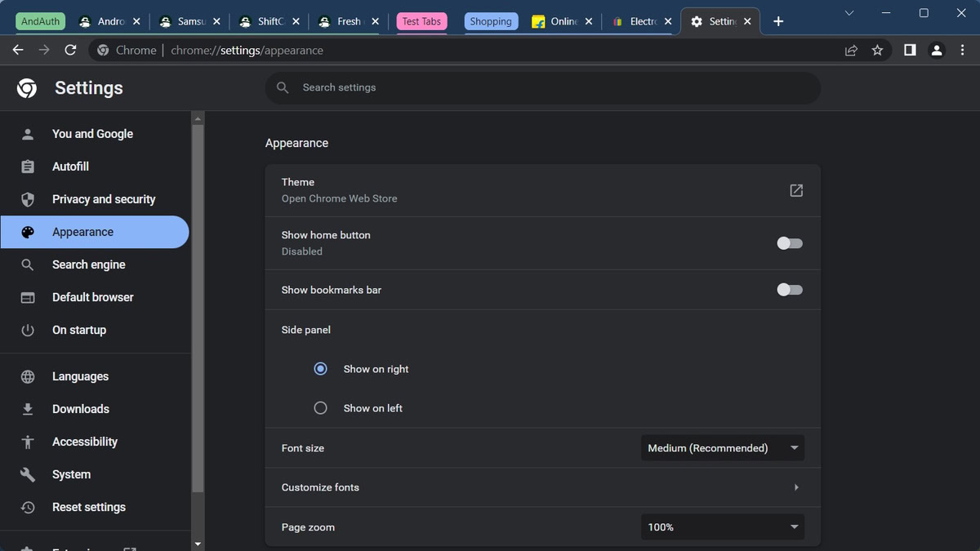Bookmark this page with star icon
Image resolution: width=980 pixels, height=551 pixels.
point(877,50)
